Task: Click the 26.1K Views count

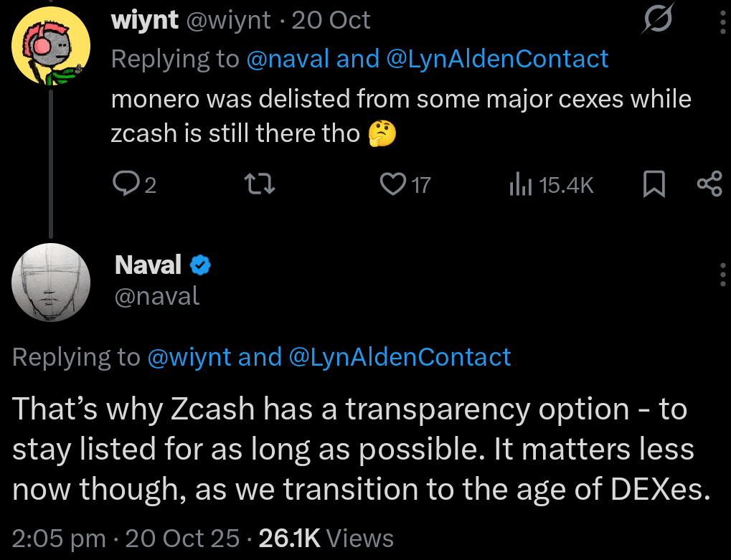Action: click(x=326, y=538)
